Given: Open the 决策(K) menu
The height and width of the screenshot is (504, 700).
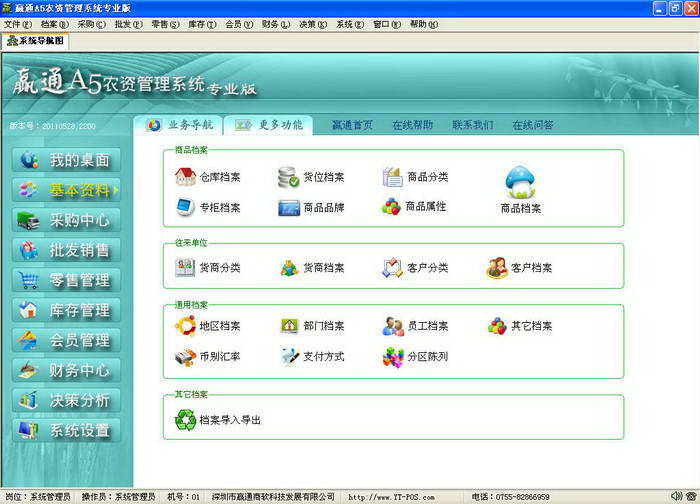Looking at the screenshot, I should [x=313, y=24].
